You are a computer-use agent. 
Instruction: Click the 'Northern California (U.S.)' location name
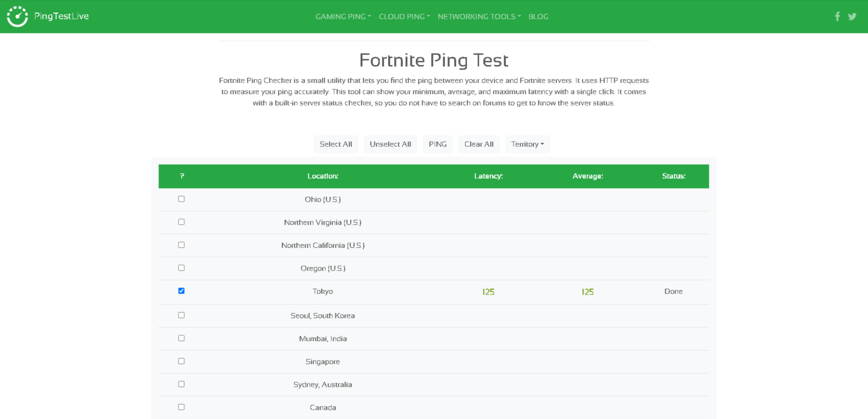pyautogui.click(x=323, y=245)
